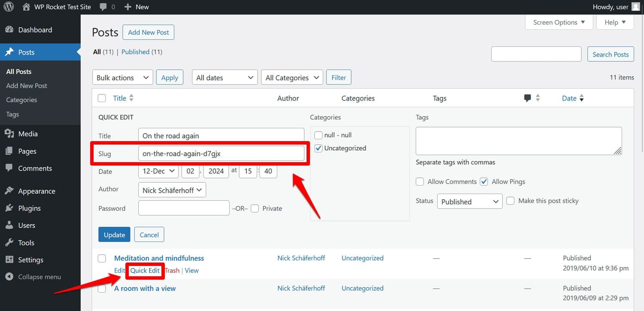Open the Bulk actions dropdown
644x311 pixels.
(x=123, y=78)
